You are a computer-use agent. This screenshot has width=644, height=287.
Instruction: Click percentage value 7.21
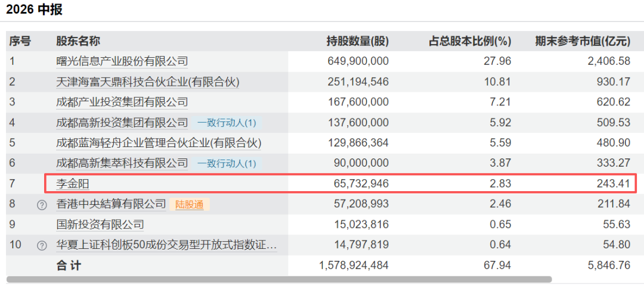[x=501, y=102]
